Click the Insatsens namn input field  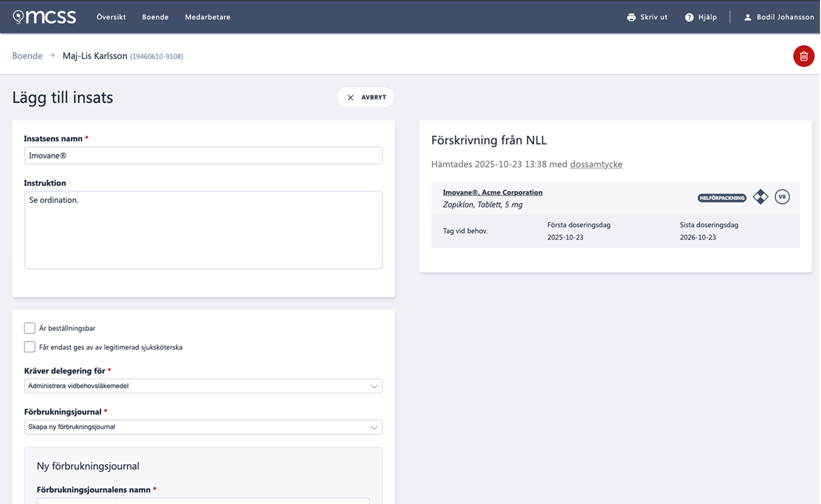point(203,155)
